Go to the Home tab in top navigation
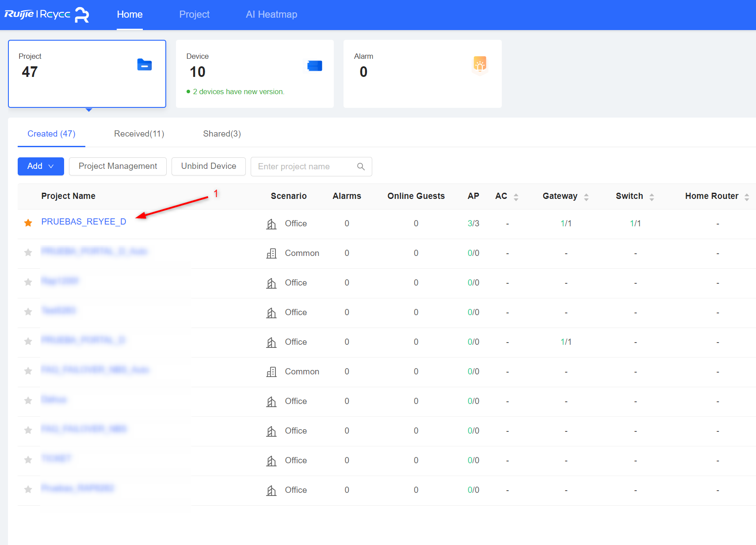This screenshot has width=756, height=545. [130, 15]
